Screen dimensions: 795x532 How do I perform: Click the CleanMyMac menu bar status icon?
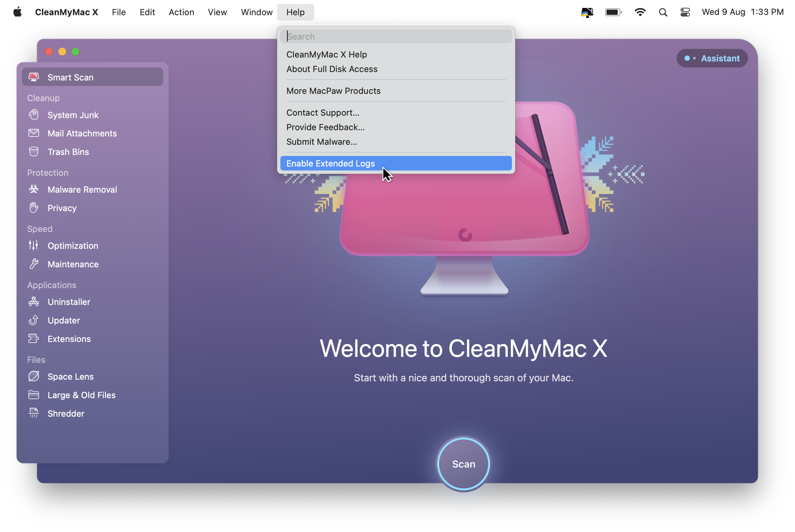(587, 12)
